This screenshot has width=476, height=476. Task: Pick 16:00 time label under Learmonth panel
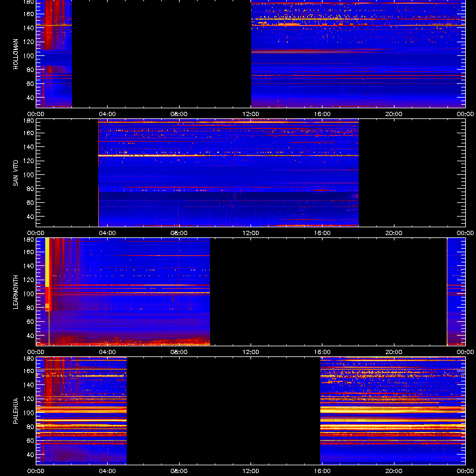coord(322,352)
